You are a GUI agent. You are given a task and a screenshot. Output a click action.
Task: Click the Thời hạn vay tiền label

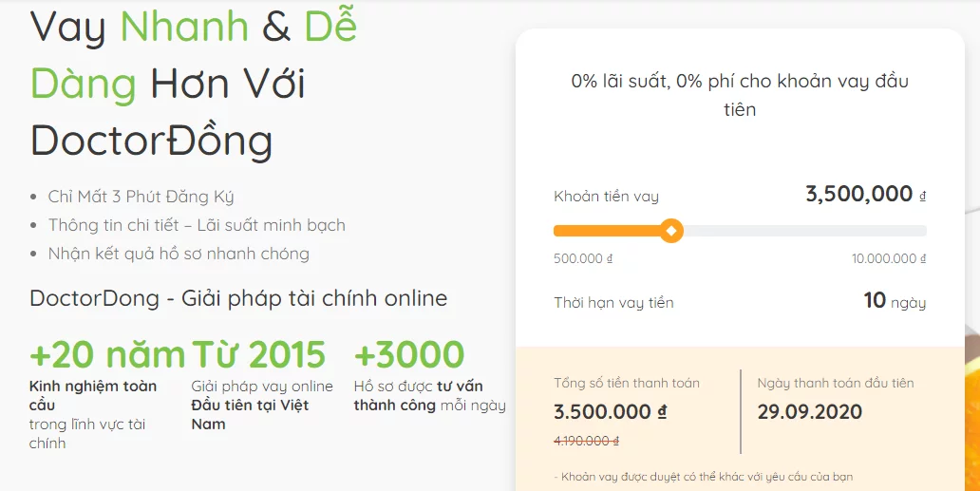pos(613,303)
